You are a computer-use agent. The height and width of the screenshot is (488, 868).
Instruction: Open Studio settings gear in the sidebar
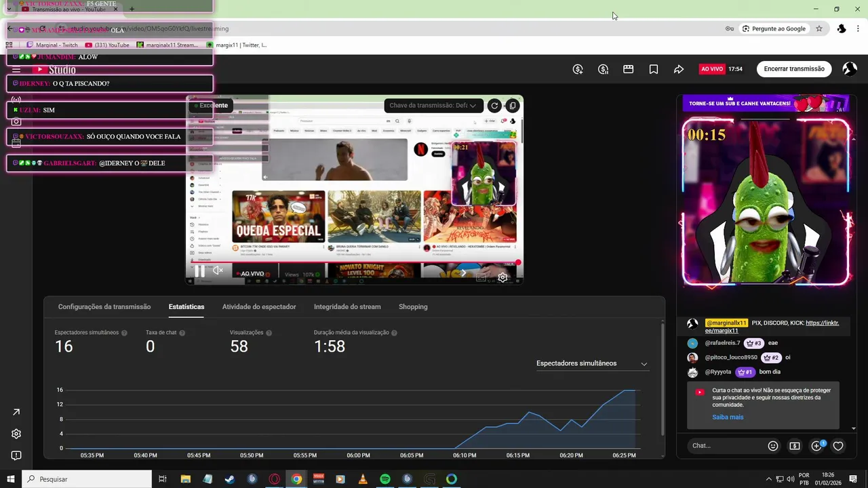click(16, 434)
